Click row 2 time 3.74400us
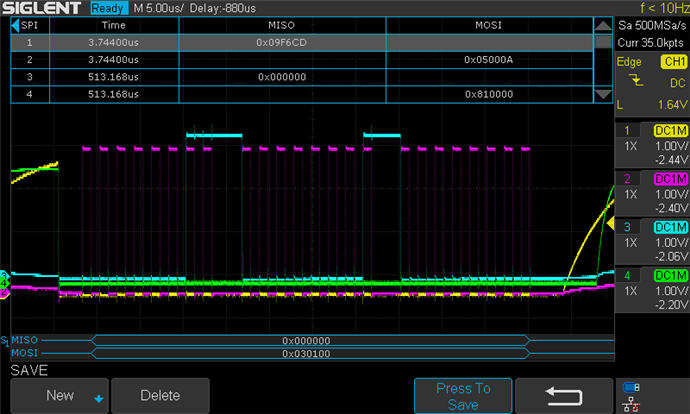 tap(114, 60)
